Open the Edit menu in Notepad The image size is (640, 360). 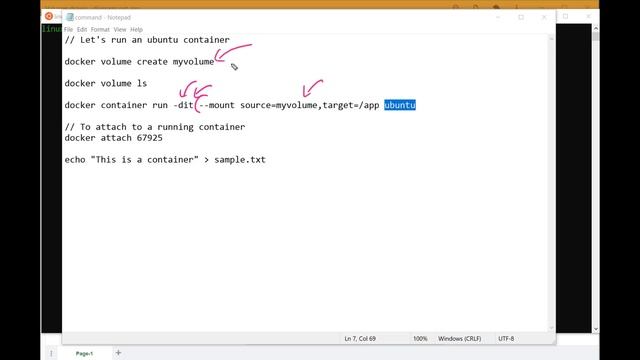click(x=82, y=29)
